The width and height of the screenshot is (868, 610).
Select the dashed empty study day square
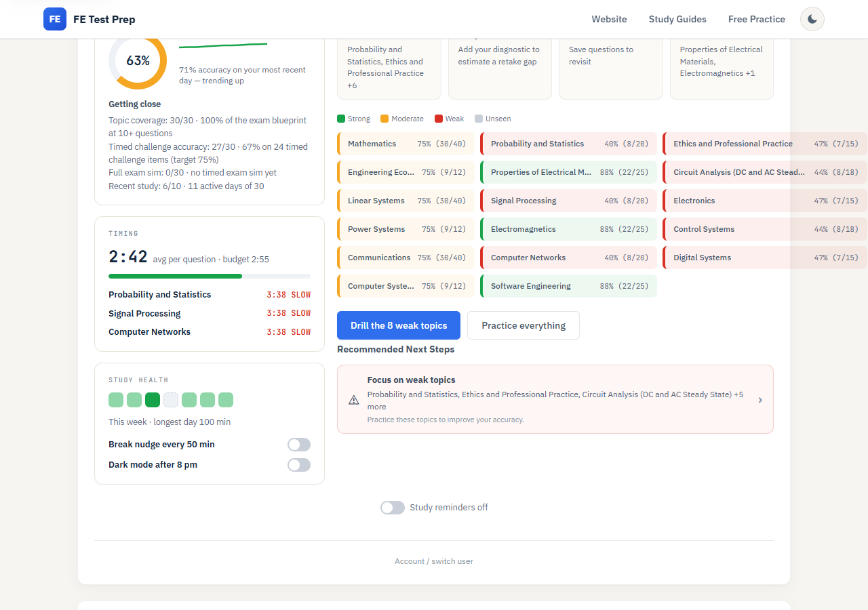coord(171,400)
